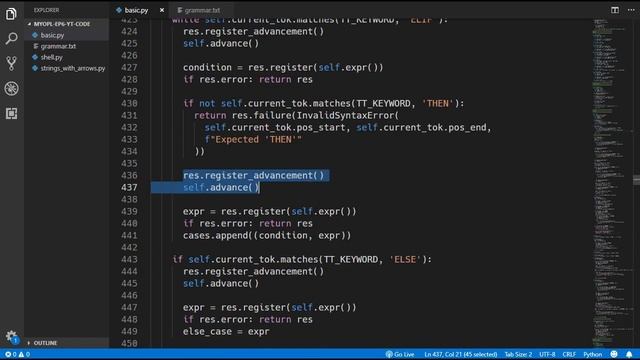Open the notifications bell icon
This screenshot has width=640, height=360.
point(629,354)
